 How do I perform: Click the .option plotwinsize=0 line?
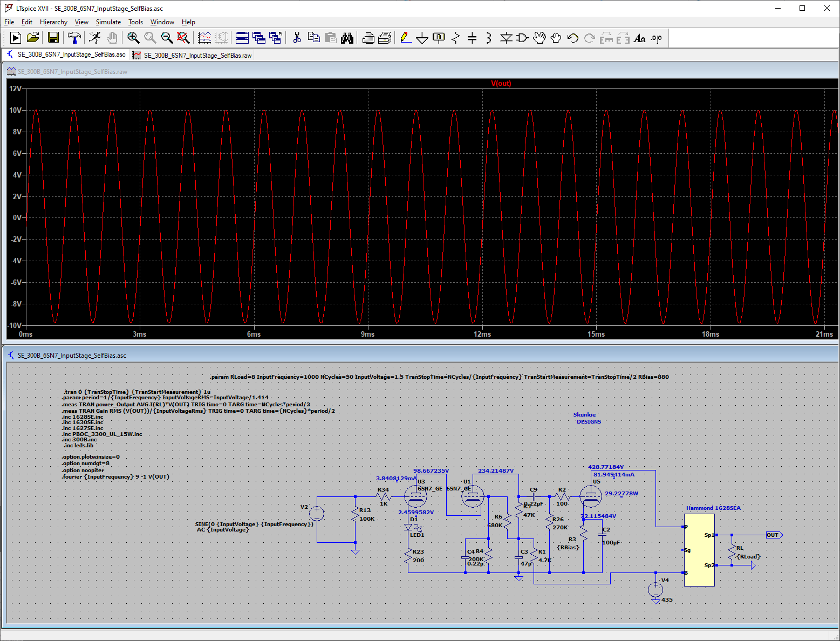(91, 457)
